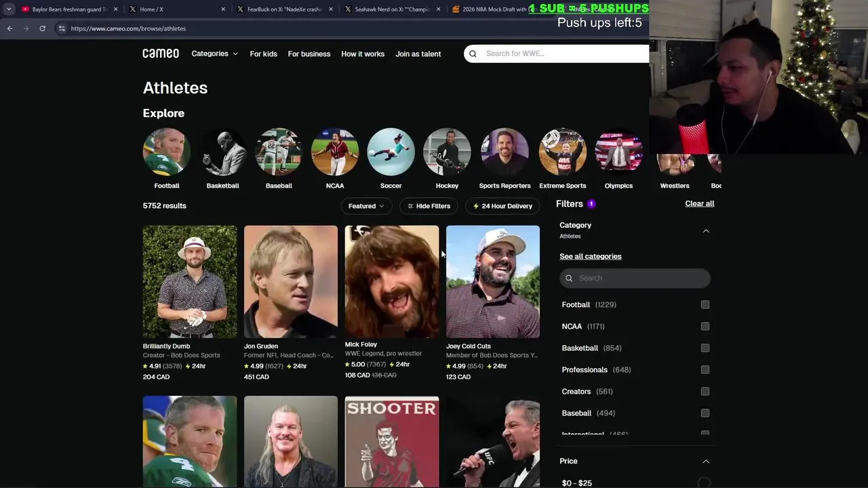Open For kids in navigation

pyautogui.click(x=263, y=54)
